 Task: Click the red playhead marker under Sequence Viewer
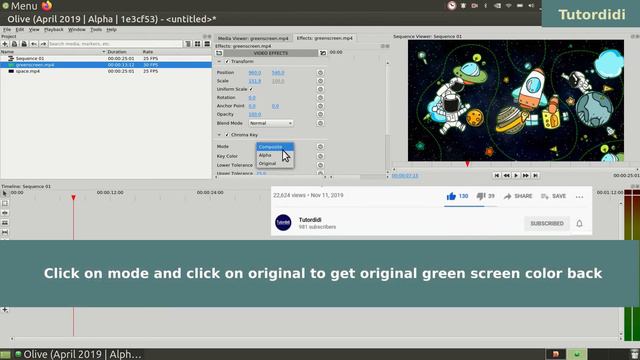(x=467, y=164)
